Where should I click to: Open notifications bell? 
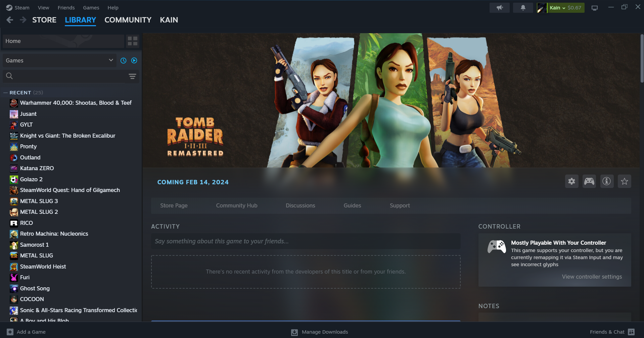(x=523, y=8)
